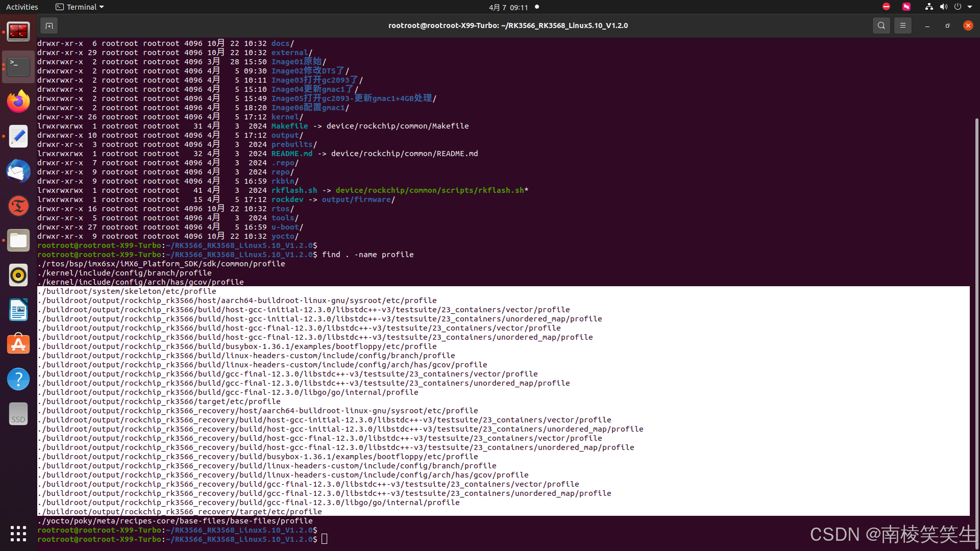Click the new tab icon in terminal header
Image resolution: width=980 pixels, height=551 pixels.
coord(49,26)
